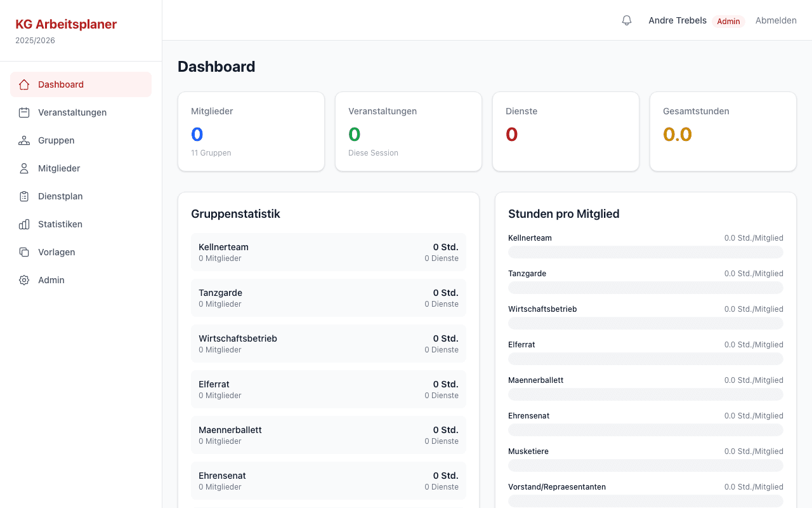Click the Veranstaltungen calendar icon
This screenshot has height=508, width=812.
(24, 112)
